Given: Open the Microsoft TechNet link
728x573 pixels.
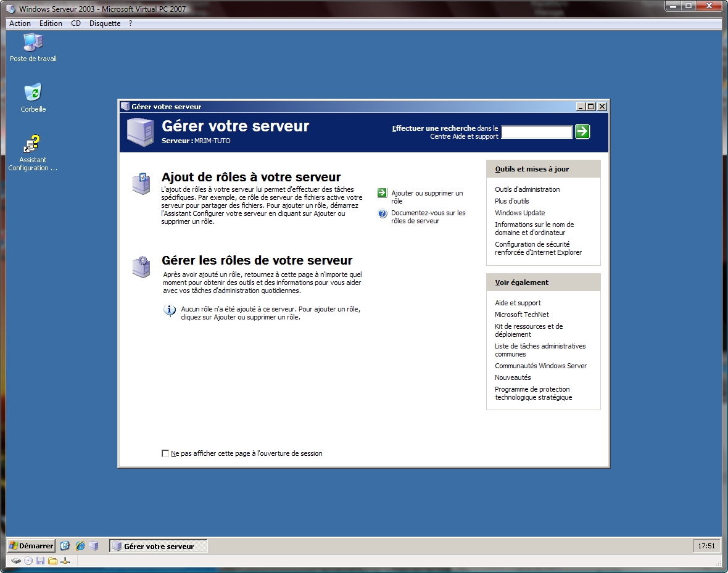Looking at the screenshot, I should pyautogui.click(x=521, y=315).
